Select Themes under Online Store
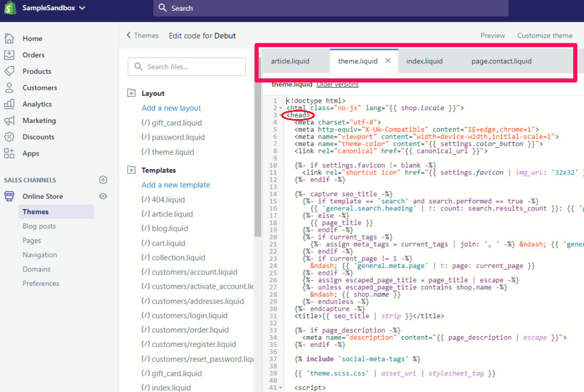The width and height of the screenshot is (584, 392). point(56,211)
